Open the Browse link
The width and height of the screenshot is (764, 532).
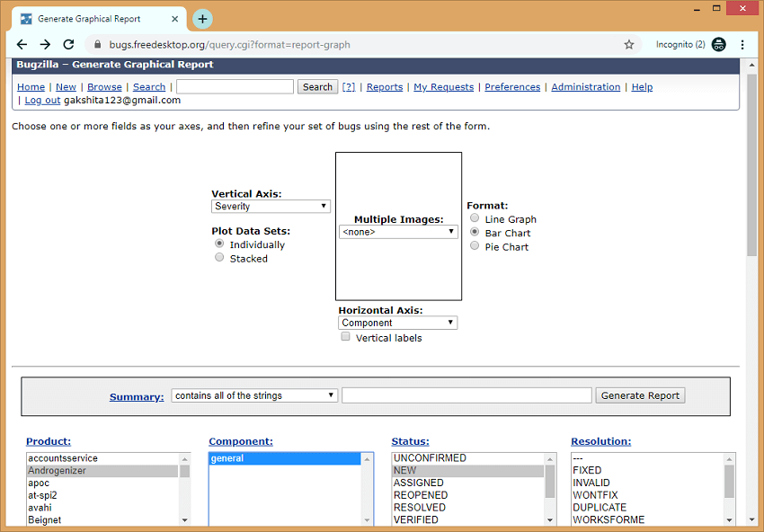coord(104,86)
